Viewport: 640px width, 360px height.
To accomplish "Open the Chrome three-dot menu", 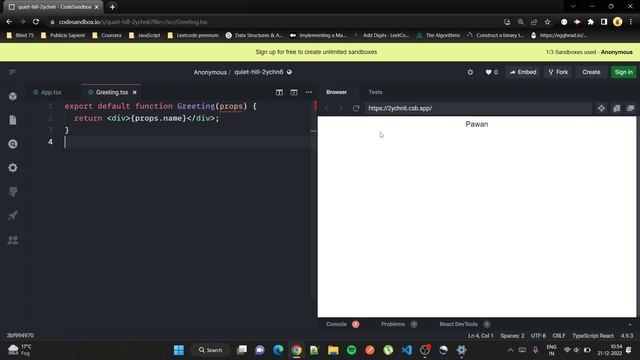I will click(631, 22).
